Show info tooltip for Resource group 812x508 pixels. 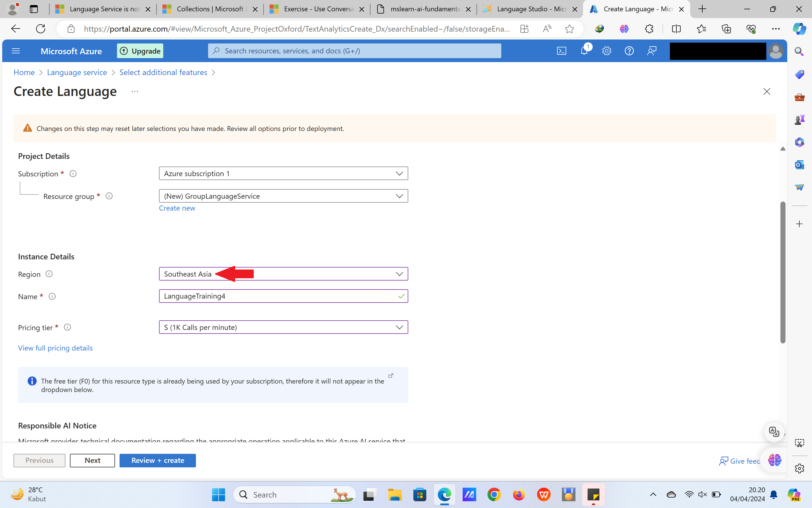[x=109, y=196]
